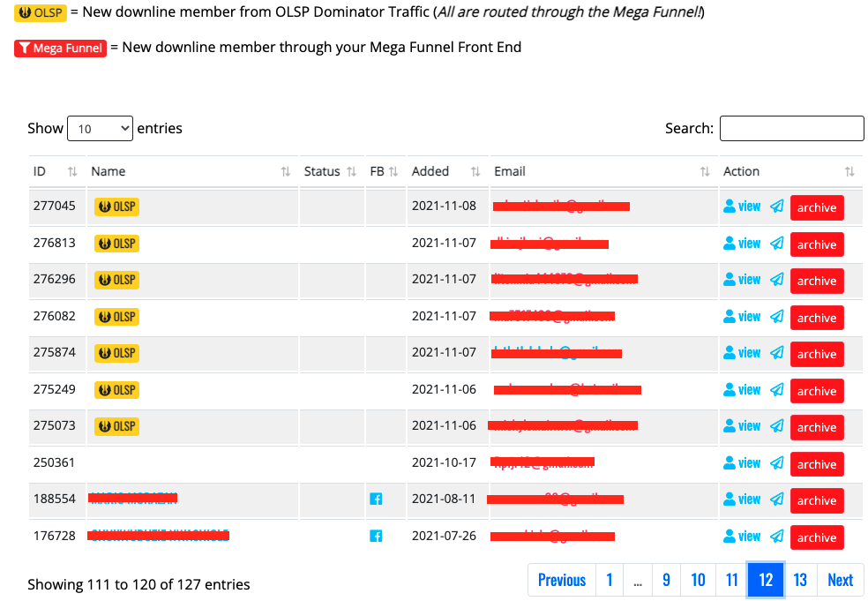Click the Telegram send icon for ID 277045
Screen dimensions: 868x601
coord(776,206)
